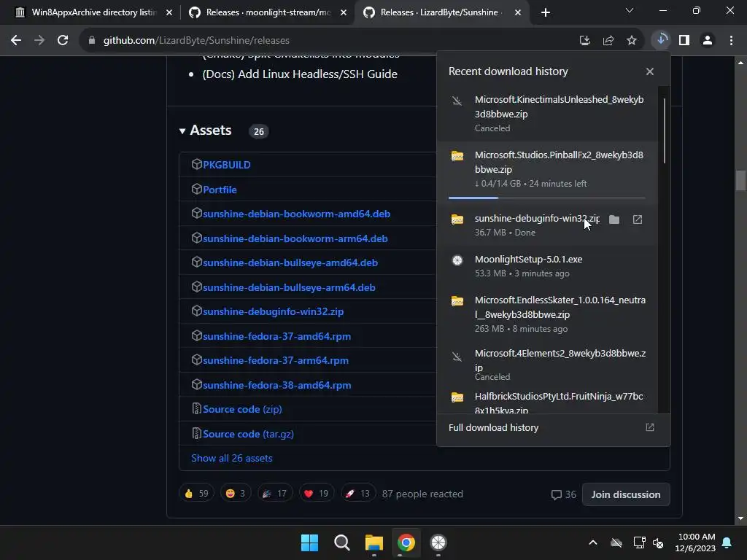Download sunshine-fedora-38-amd64.rpm
The height and width of the screenshot is (560, 747).
point(276,385)
